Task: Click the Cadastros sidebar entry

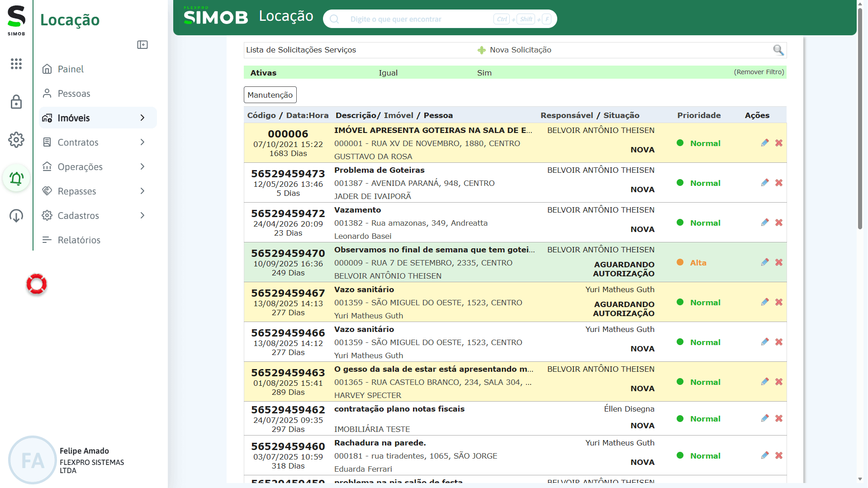Action: [98, 216]
